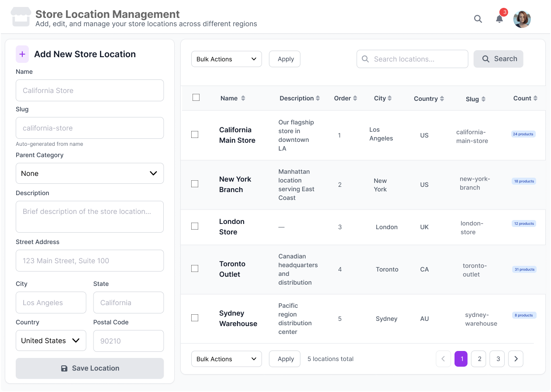Open the Parent Category dropdown
The height and width of the screenshot is (392, 551).
[x=90, y=173]
